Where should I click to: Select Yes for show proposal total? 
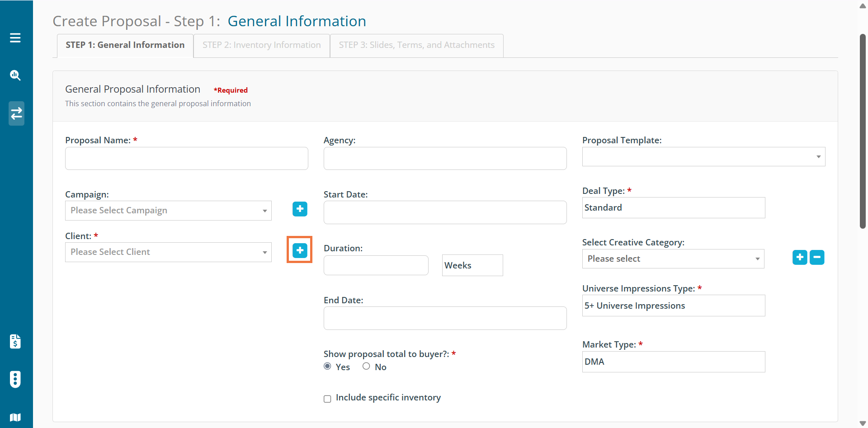(x=328, y=367)
